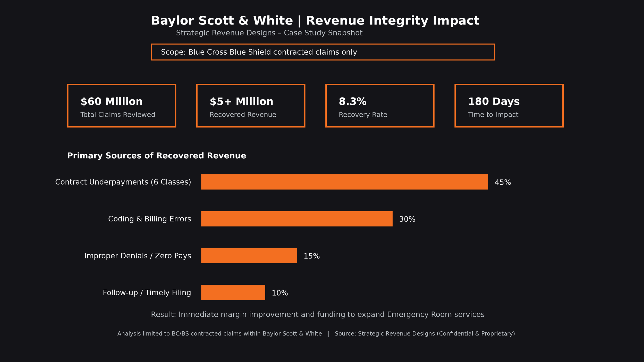644x362 pixels.
Task: Click the 8.3% Recovery Rate stat box
Action: 380,106
